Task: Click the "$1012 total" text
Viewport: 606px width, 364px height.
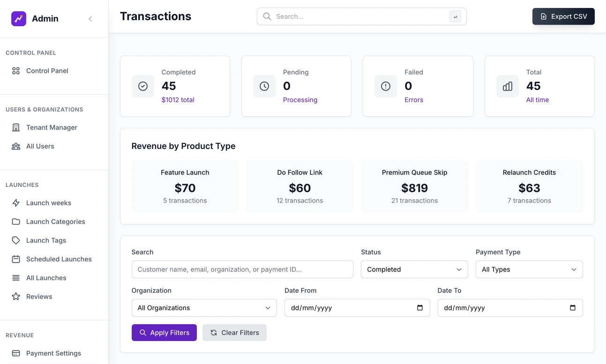Action: click(x=178, y=100)
